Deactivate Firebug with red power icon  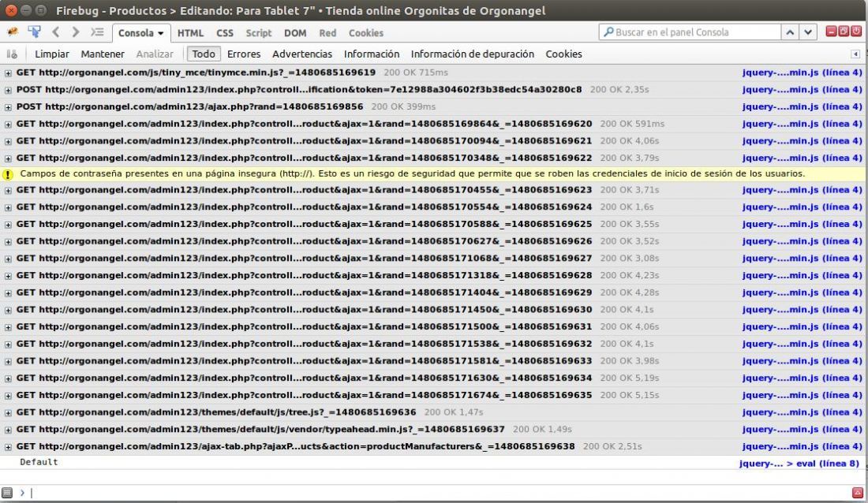856,32
